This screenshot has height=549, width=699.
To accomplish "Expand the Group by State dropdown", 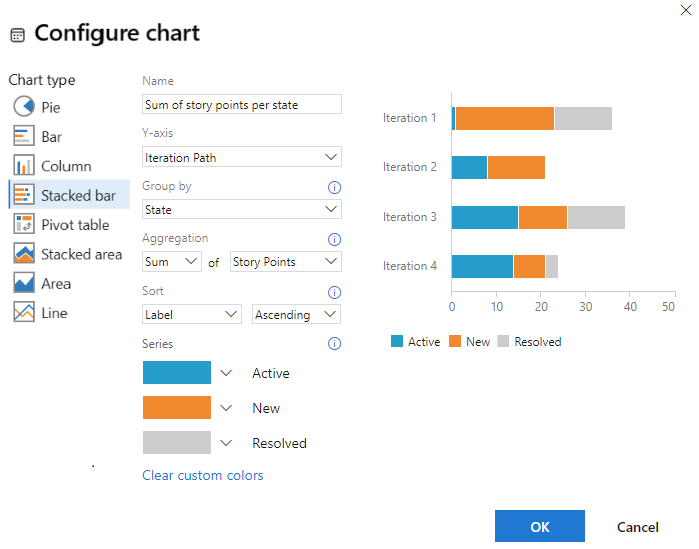I will coord(242,210).
